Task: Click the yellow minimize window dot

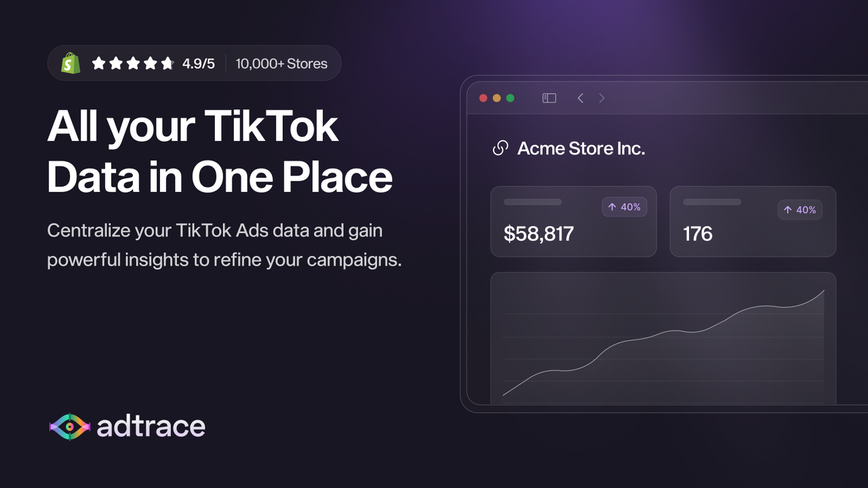Action: [497, 98]
